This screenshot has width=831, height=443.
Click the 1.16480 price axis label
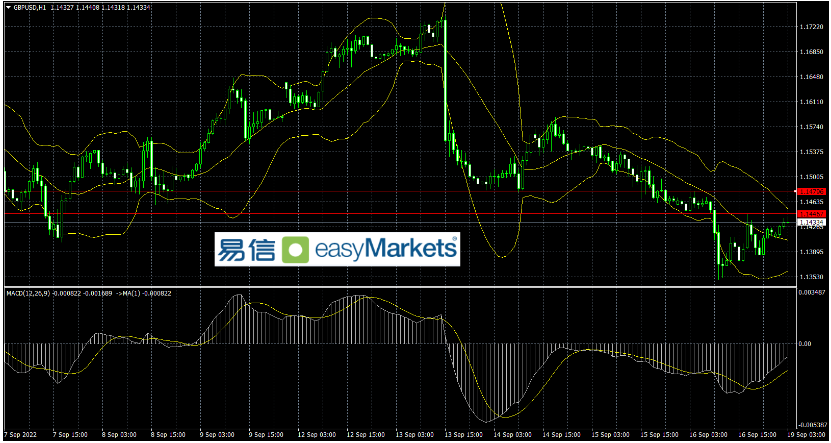pyautogui.click(x=812, y=76)
